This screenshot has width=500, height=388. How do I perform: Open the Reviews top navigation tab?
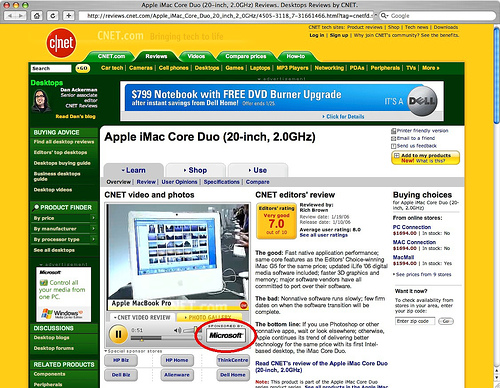(156, 56)
